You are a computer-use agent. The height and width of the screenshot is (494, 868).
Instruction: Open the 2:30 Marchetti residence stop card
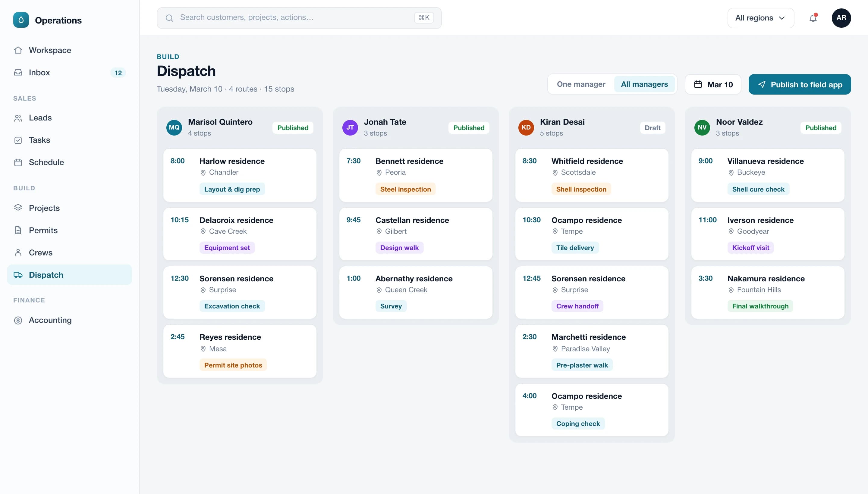coord(591,351)
